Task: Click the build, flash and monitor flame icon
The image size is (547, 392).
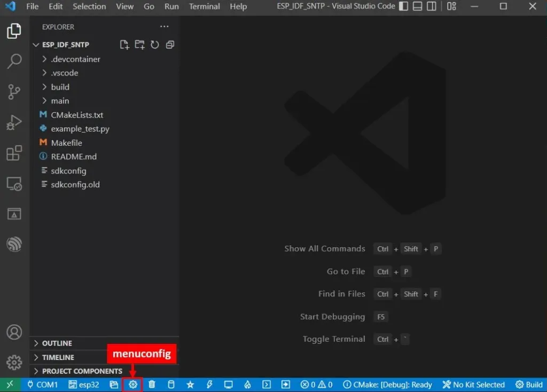Action: (x=247, y=385)
